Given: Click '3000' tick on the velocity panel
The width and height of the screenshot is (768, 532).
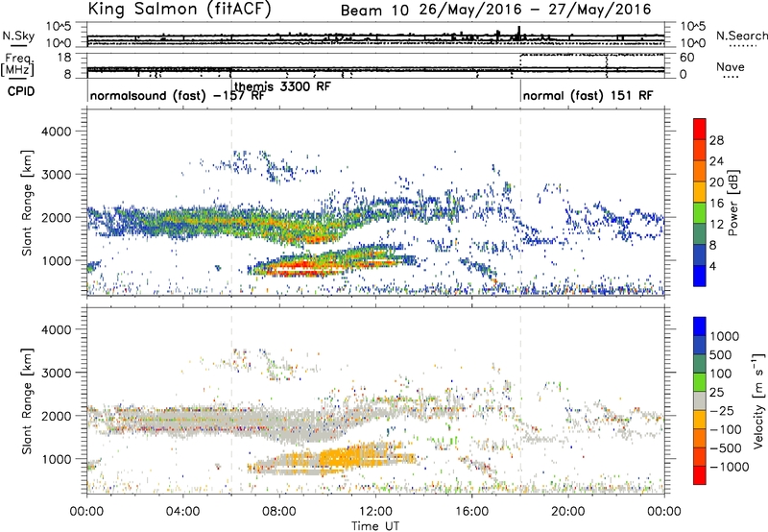Looking at the screenshot, I should point(56,373).
